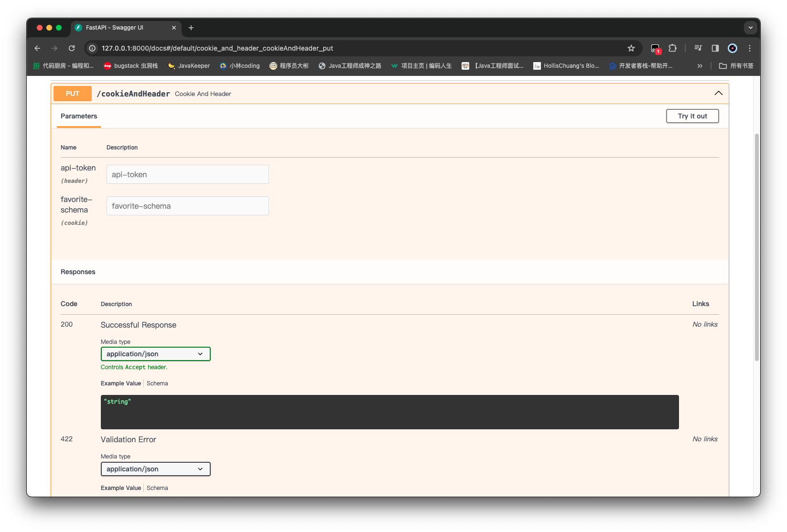Click the api-token header input field
The image size is (787, 532).
188,174
